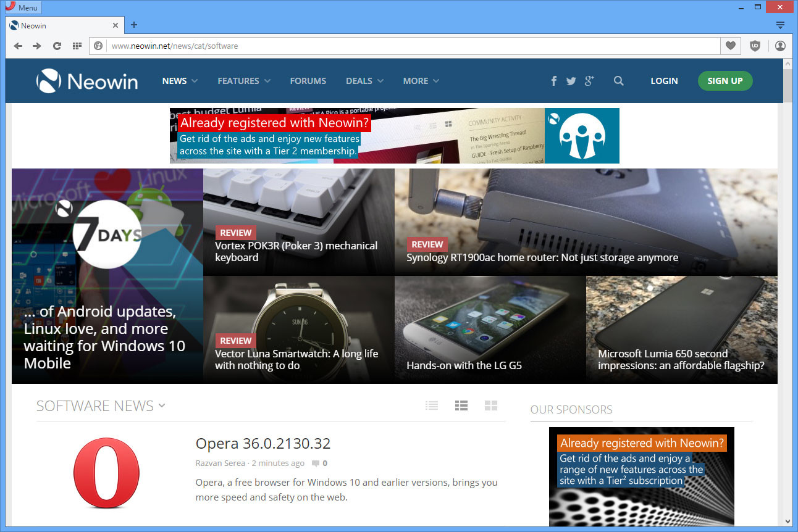Screen dimensions: 798x532
Task: Open a new tab with plus button
Action: [134, 25]
